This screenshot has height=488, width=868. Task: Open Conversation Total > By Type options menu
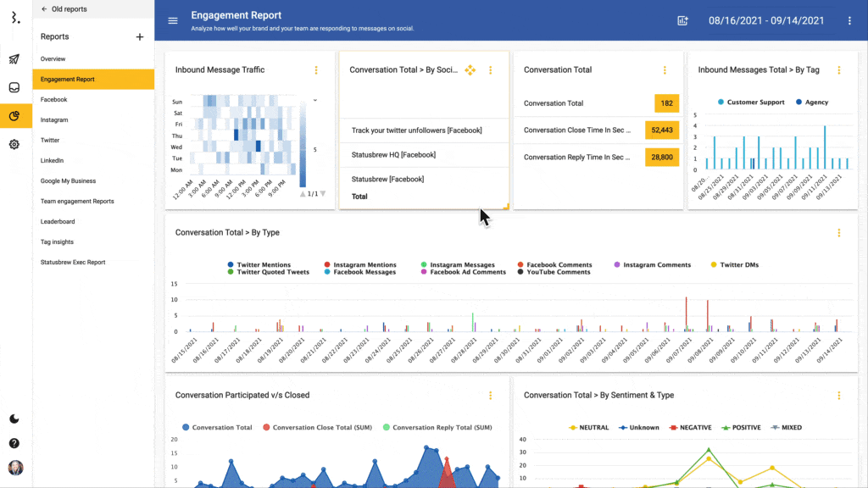pyautogui.click(x=838, y=232)
